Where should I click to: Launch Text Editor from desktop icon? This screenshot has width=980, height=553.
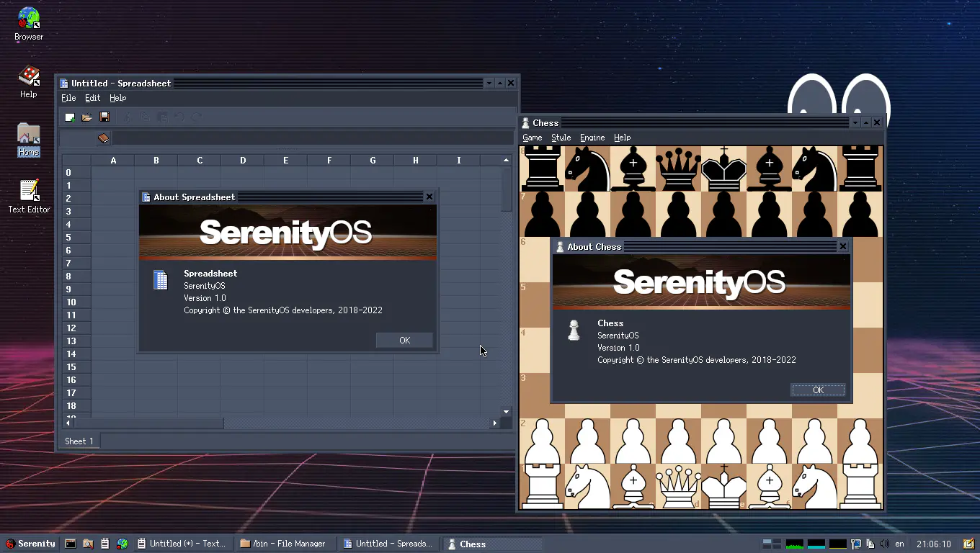pyautogui.click(x=29, y=197)
